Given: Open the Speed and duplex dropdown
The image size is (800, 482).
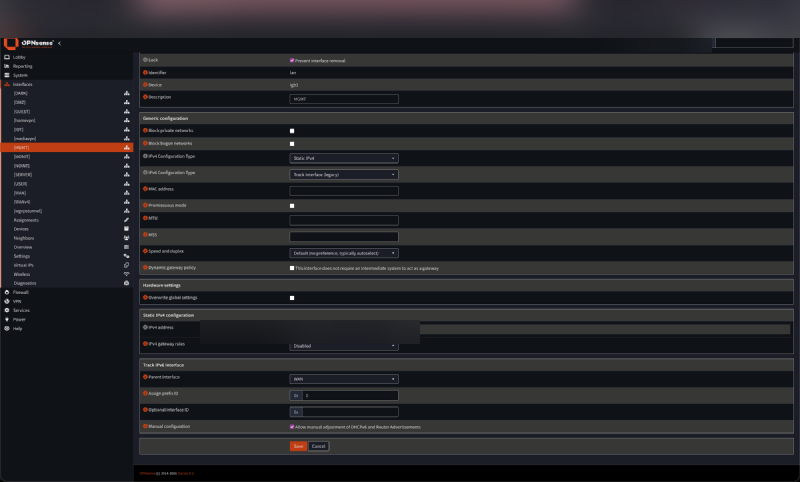Looking at the screenshot, I should point(344,253).
